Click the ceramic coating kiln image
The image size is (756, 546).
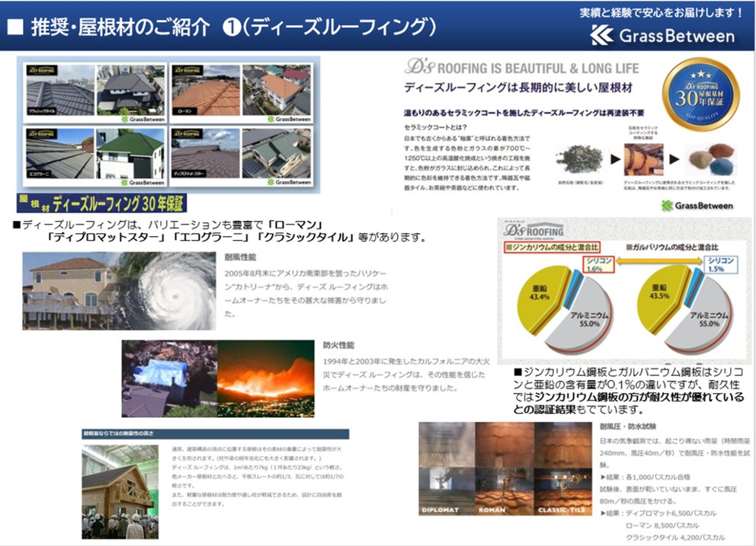click(644, 159)
